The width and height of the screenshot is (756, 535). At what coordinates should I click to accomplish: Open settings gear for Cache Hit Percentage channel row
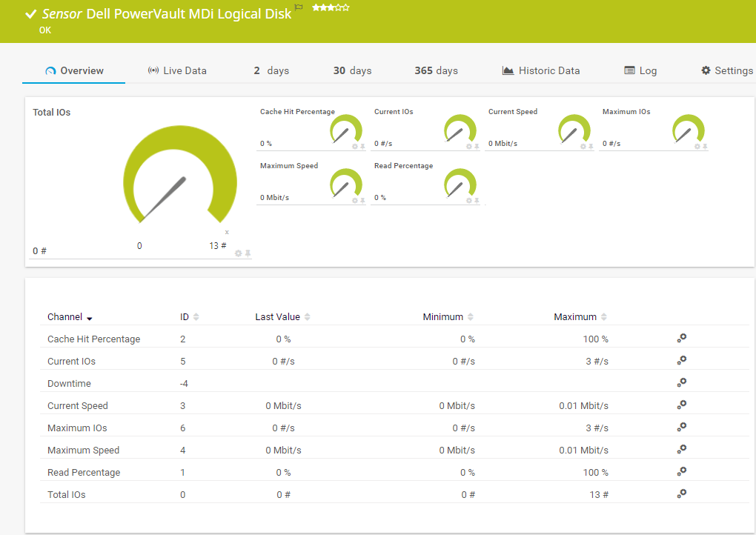tap(681, 338)
